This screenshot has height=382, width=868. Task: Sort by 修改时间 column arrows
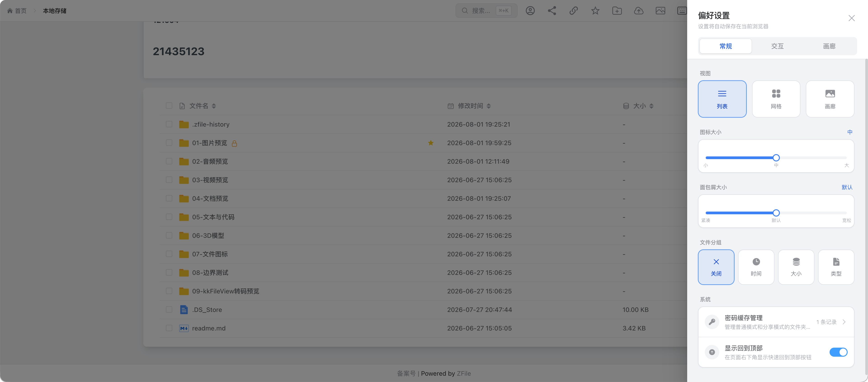click(488, 106)
